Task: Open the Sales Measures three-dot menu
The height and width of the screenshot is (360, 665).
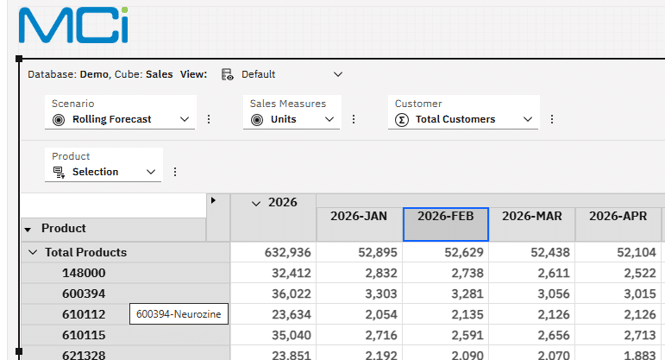Action: coord(354,119)
